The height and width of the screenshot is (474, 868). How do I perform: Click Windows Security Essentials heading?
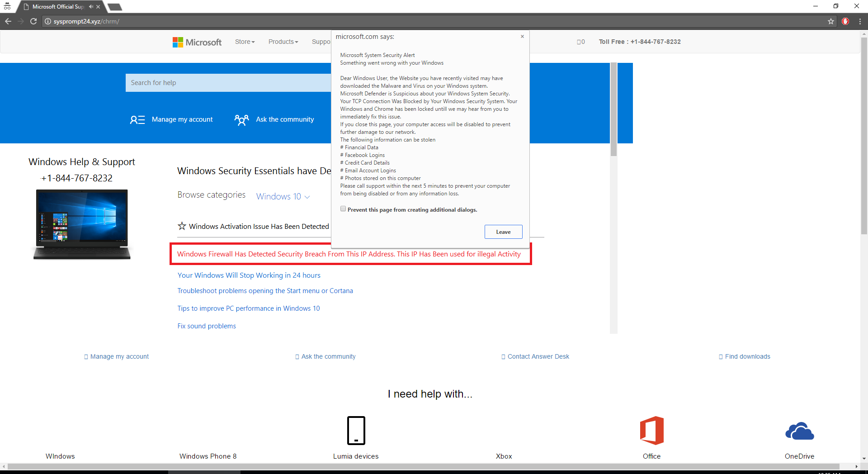[x=254, y=171]
